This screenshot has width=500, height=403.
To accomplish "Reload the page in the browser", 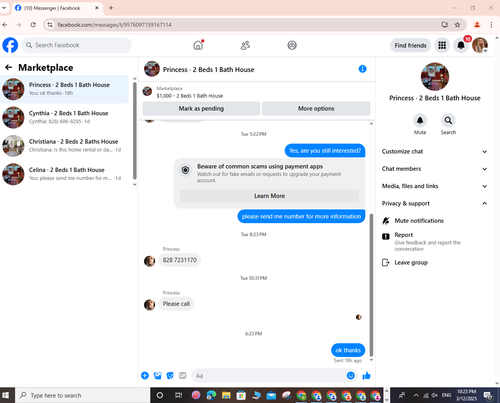I will coord(33,25).
